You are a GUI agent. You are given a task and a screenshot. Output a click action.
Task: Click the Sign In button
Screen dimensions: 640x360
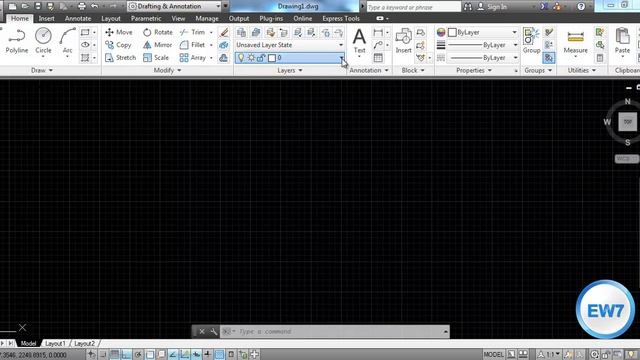coord(492,7)
